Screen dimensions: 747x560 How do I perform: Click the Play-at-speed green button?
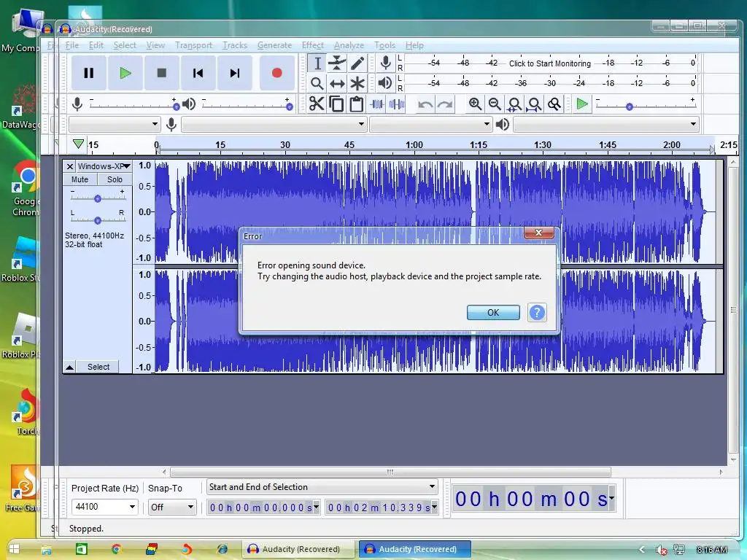(x=581, y=104)
